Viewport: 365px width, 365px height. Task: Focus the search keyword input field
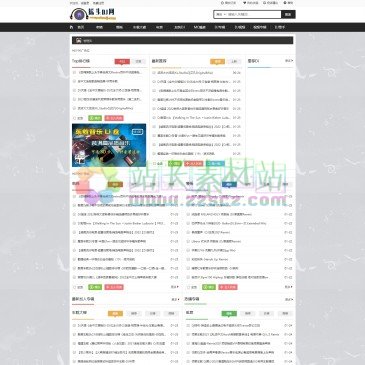coord(254,14)
